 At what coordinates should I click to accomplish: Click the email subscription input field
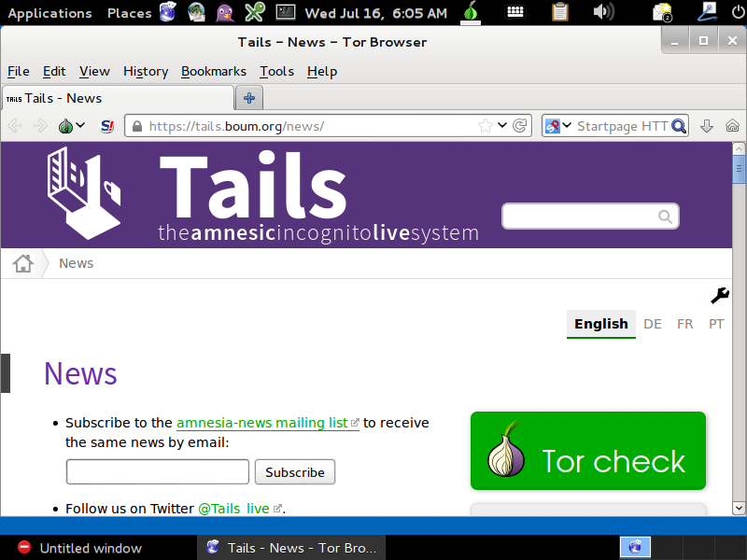click(158, 472)
